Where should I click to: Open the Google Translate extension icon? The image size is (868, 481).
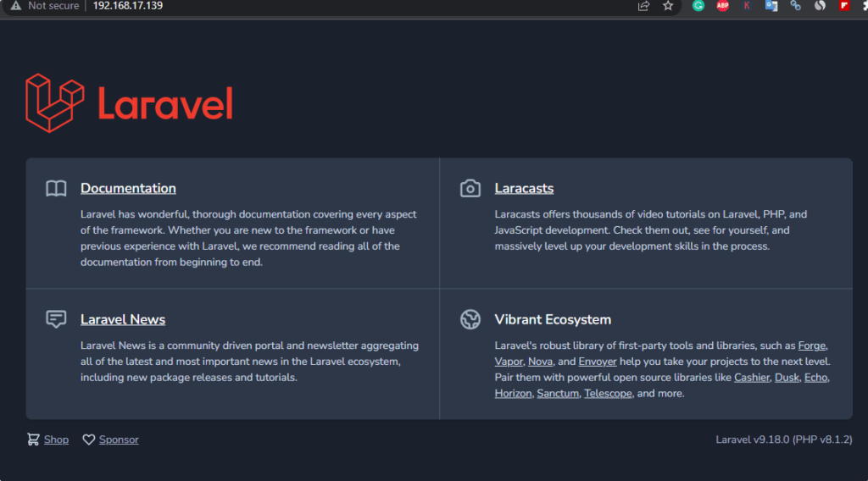pyautogui.click(x=771, y=6)
